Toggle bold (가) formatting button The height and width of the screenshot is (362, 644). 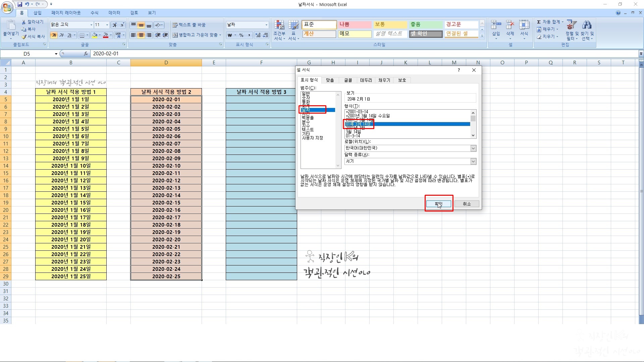click(x=54, y=35)
